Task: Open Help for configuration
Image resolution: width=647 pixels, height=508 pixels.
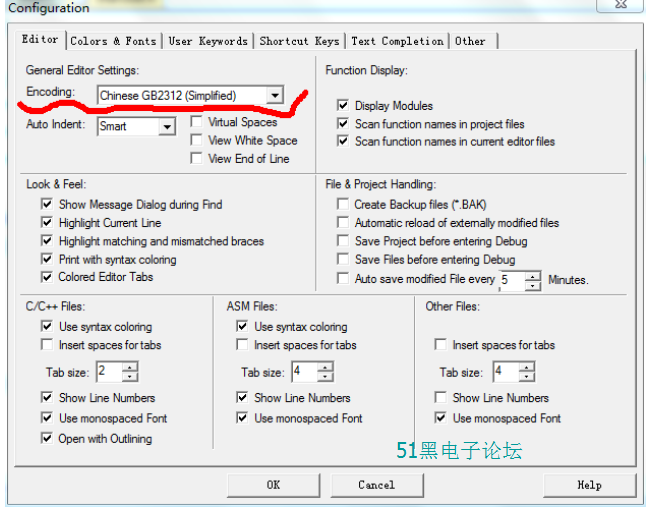Action: [x=589, y=485]
